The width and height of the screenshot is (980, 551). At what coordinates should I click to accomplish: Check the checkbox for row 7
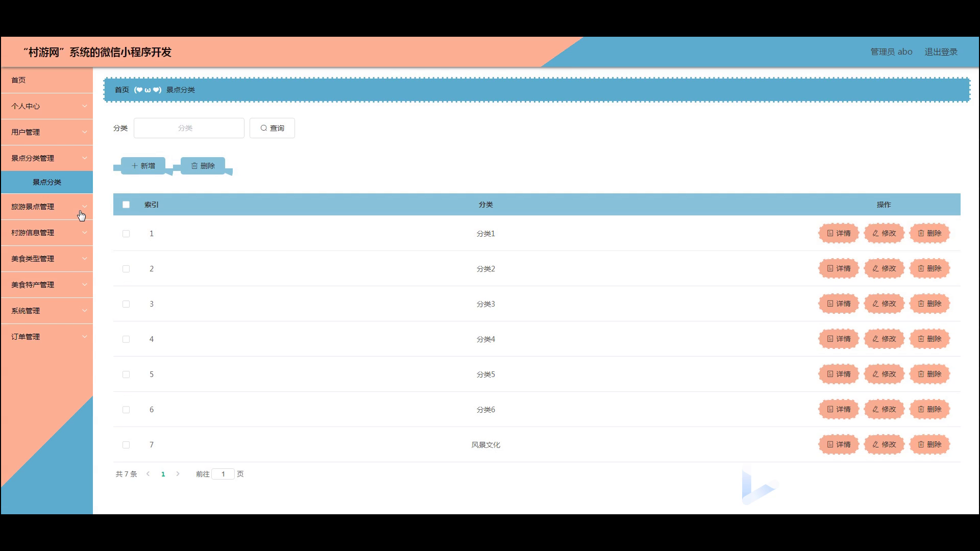point(126,445)
